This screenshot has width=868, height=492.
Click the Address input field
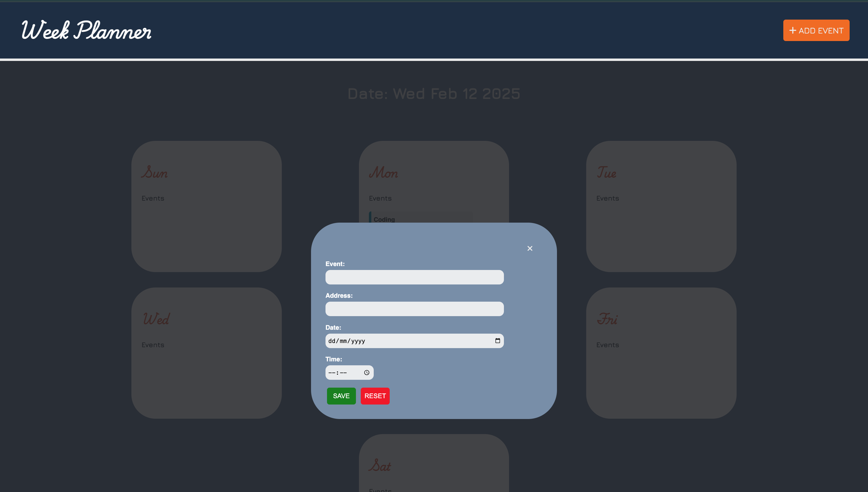[415, 308]
